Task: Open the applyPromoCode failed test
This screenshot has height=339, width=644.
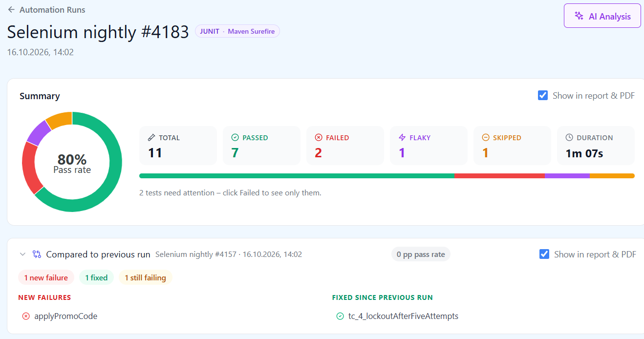Action: pyautogui.click(x=65, y=316)
